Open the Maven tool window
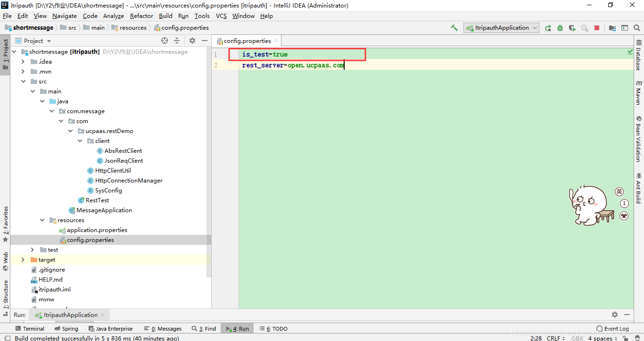The image size is (644, 341). coord(639,92)
